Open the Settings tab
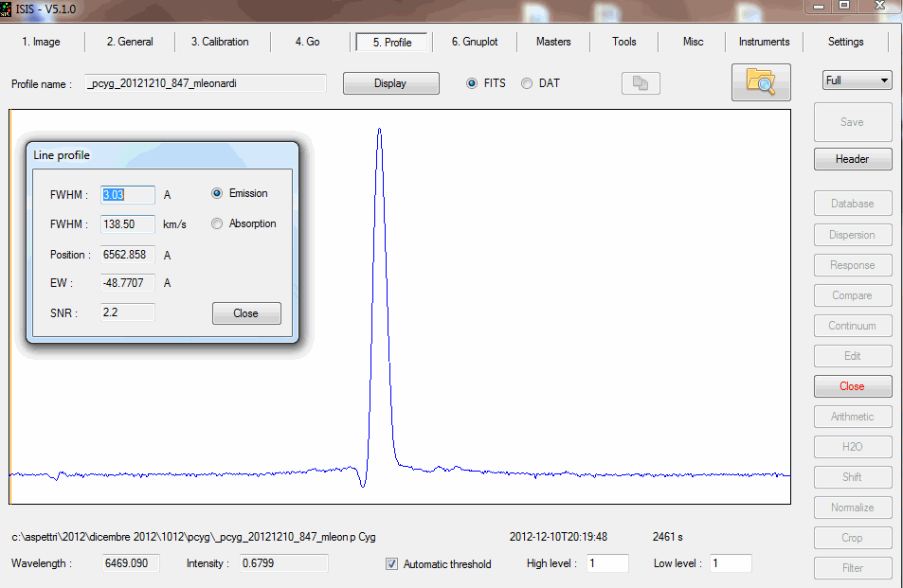This screenshot has height=588, width=903. point(845,42)
